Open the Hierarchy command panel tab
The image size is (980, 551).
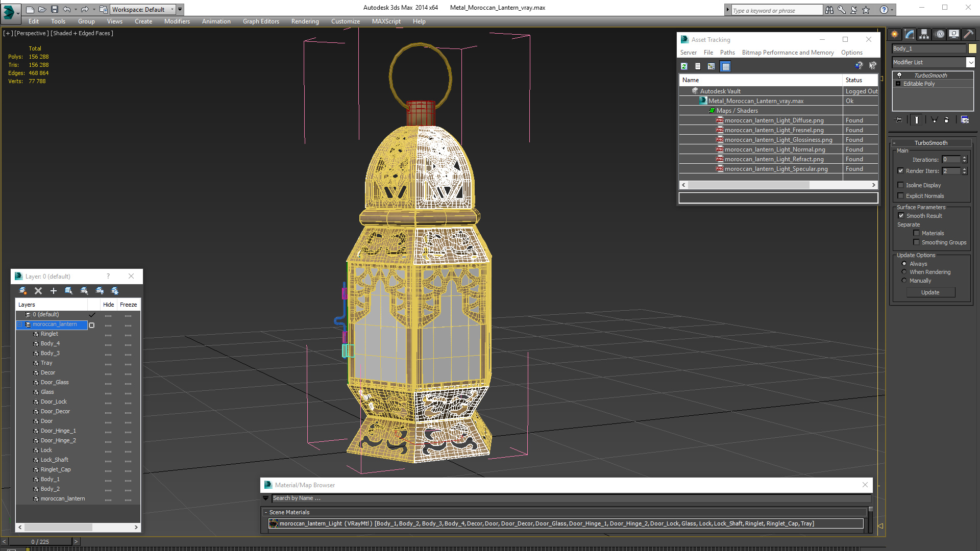[924, 34]
